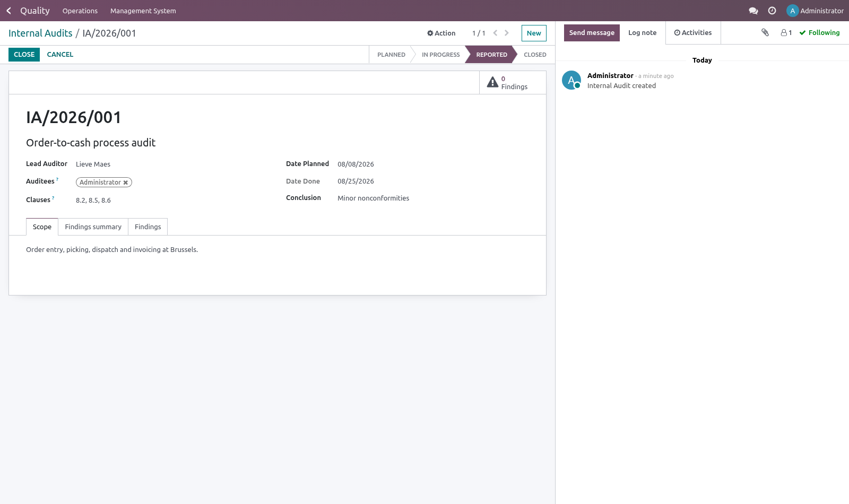Switch to the Findings summary tab

(x=93, y=227)
